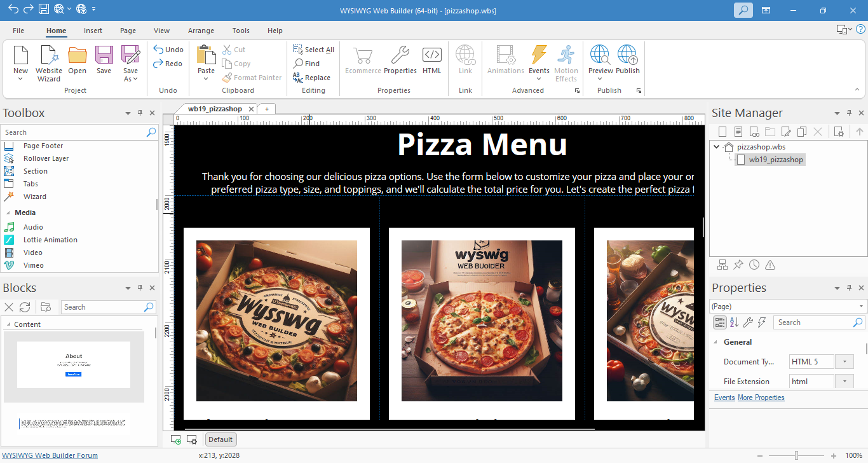Collapse the pizzashop.wbs tree node
Image resolution: width=868 pixels, height=463 pixels.
717,147
